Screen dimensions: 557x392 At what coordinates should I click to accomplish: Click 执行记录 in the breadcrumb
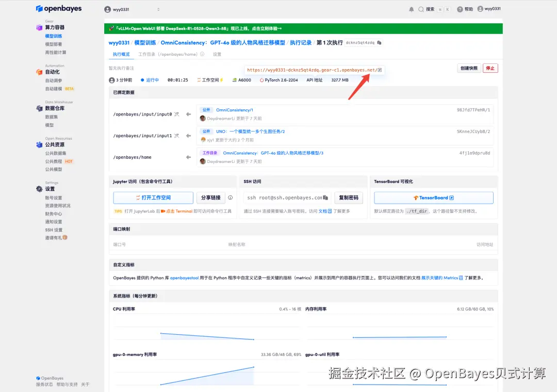301,43
